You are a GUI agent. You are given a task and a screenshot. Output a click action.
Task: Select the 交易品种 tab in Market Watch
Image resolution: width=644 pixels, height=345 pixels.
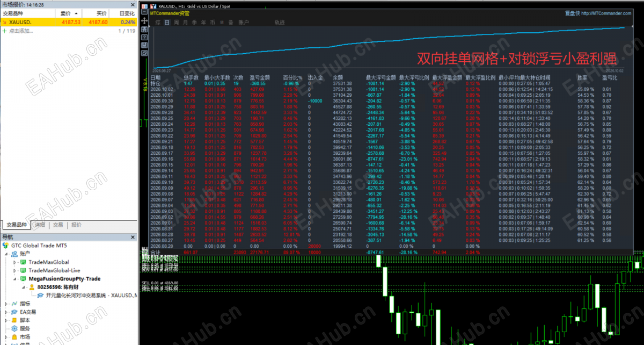point(17,225)
